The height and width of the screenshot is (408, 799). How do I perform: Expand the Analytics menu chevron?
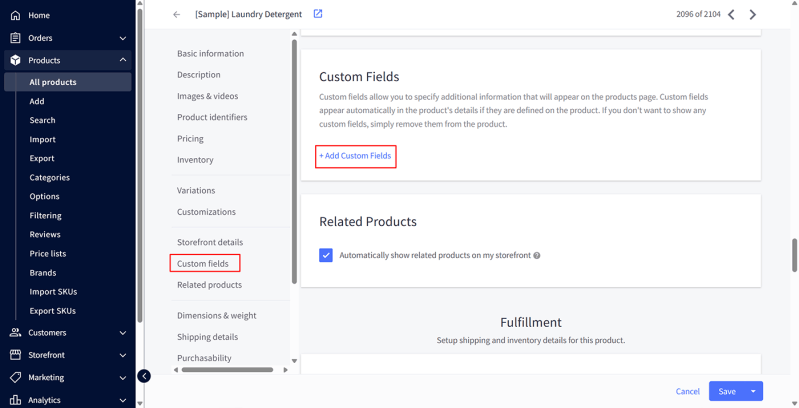coord(123,400)
